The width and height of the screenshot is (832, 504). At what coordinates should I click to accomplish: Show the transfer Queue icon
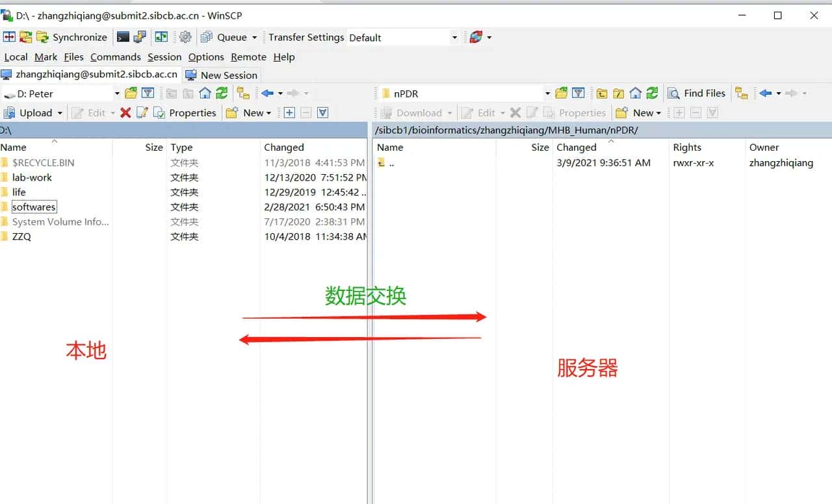(x=207, y=37)
